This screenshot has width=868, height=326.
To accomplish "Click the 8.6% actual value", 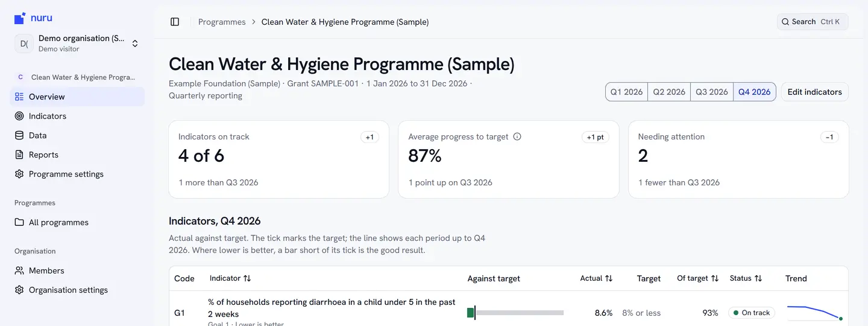I will [603, 313].
